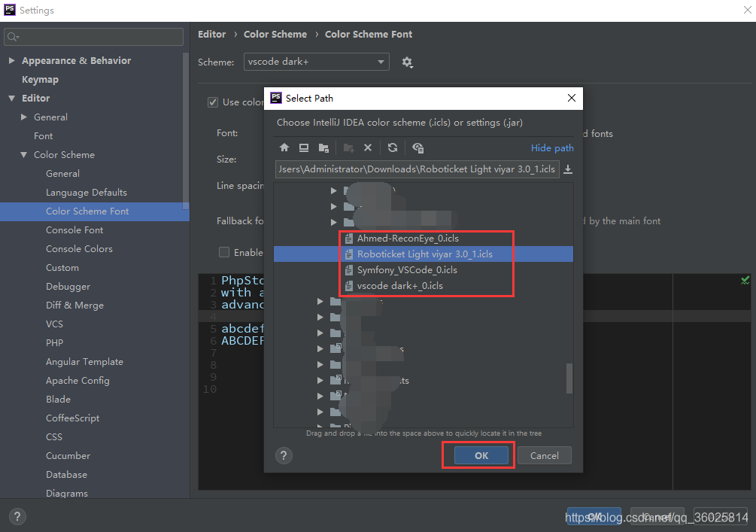Click the download arrow beside the path field
756x532 pixels.
pyautogui.click(x=568, y=169)
